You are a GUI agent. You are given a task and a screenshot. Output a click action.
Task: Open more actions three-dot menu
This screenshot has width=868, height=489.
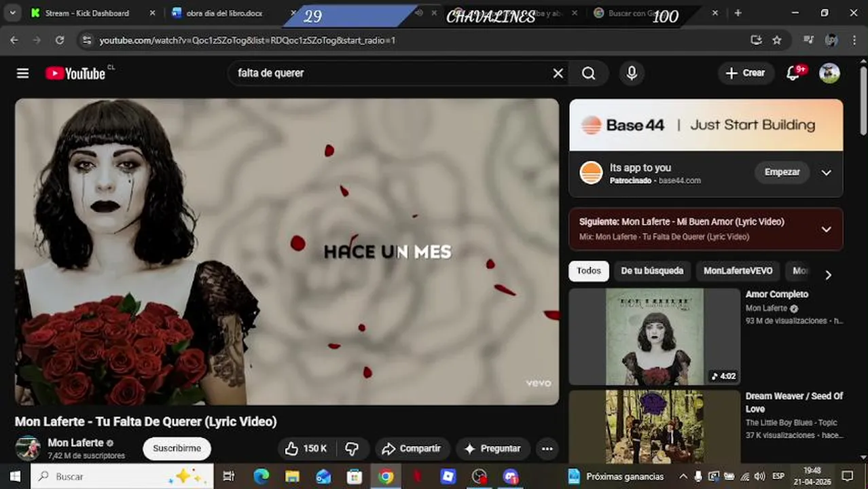click(x=547, y=448)
